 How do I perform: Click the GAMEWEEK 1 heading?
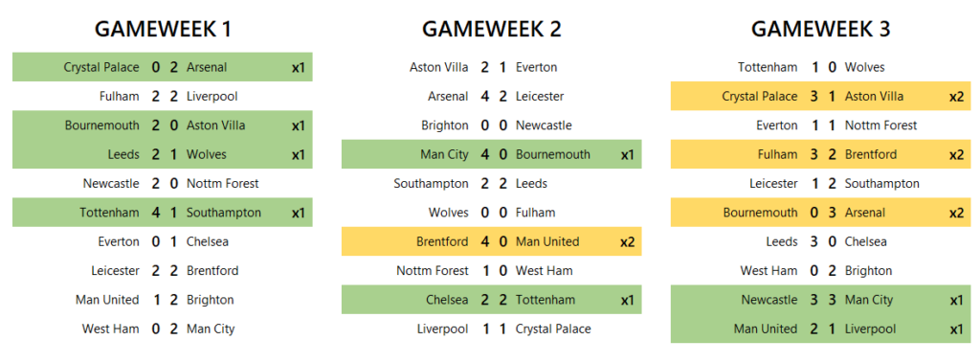tap(163, 29)
